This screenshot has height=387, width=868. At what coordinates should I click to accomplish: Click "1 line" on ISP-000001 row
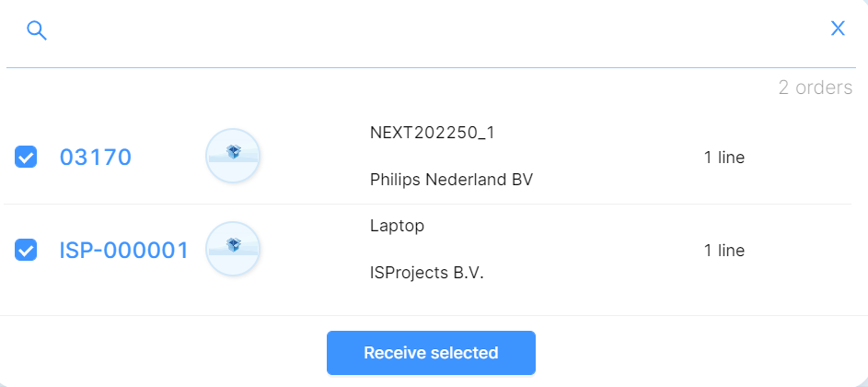[x=724, y=251]
